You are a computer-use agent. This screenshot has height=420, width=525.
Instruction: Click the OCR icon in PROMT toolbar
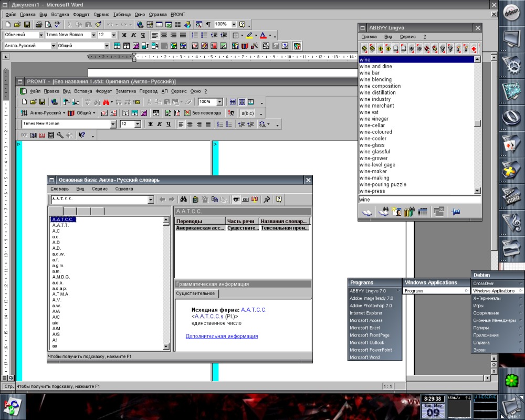coord(24,135)
